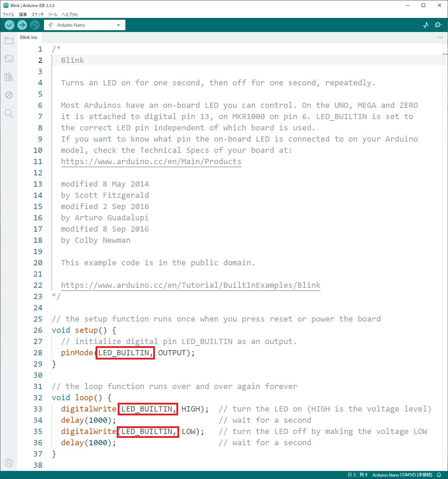Click the word LOW in digitalWrite call
This screenshot has width=448, height=479.
pyautogui.click(x=188, y=432)
